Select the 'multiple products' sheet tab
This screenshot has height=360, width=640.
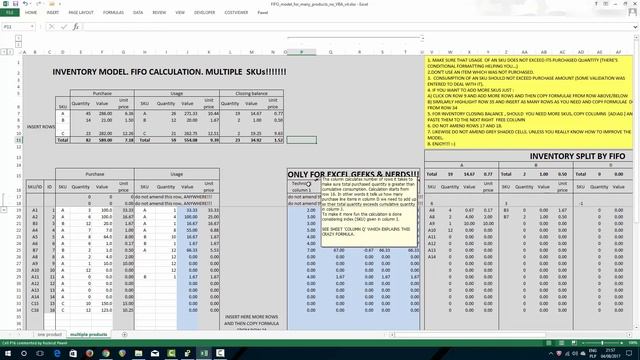coord(89,334)
